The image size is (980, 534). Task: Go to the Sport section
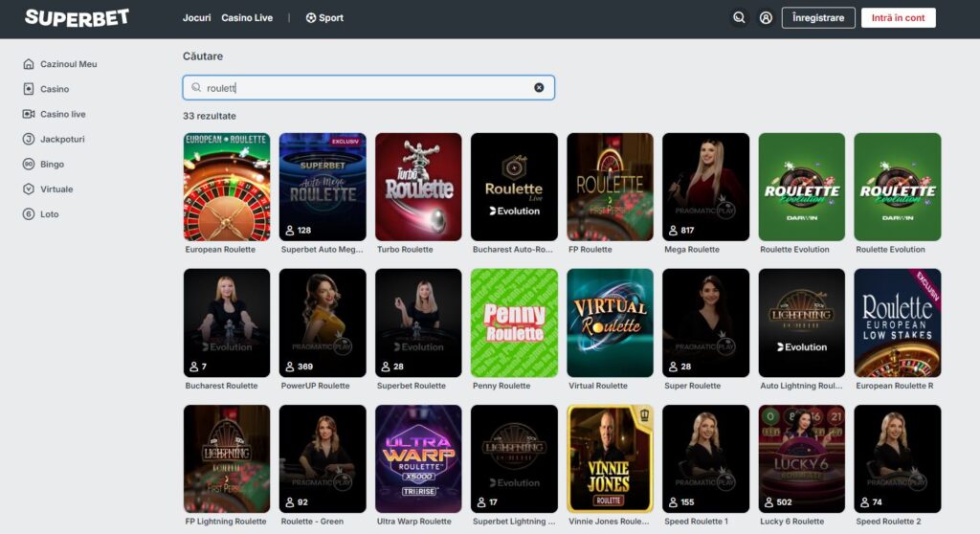(324, 18)
